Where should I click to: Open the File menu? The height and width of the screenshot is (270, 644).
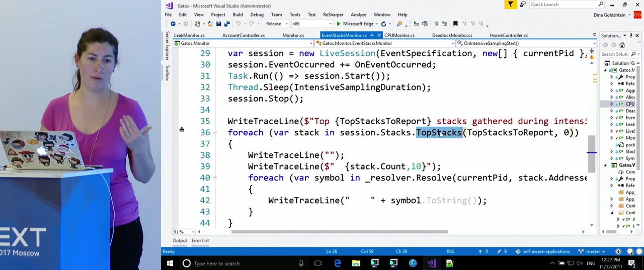pyautogui.click(x=168, y=15)
